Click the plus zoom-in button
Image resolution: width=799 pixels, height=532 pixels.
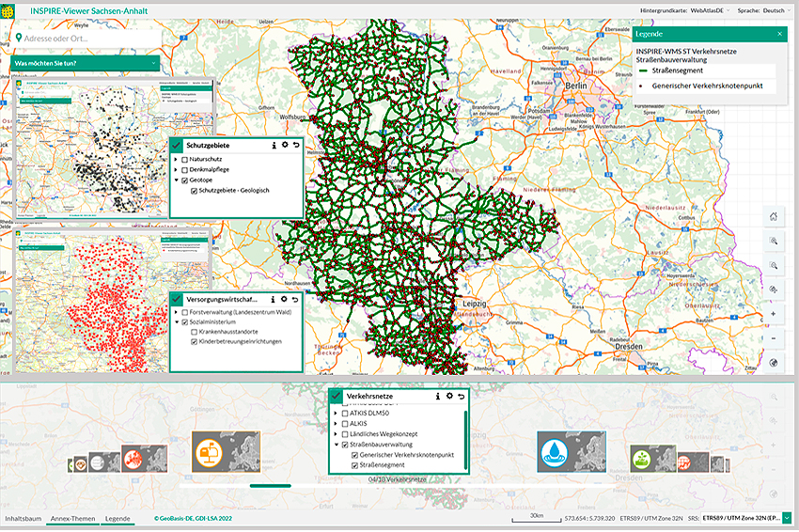[773, 314]
